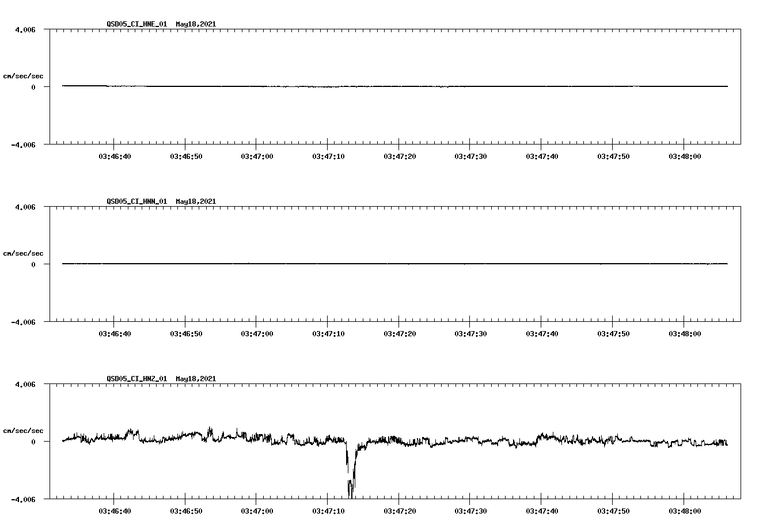782x532 pixels.
Task: Select the QSD05_CI_HNZ_01 trace title
Action: (135, 379)
